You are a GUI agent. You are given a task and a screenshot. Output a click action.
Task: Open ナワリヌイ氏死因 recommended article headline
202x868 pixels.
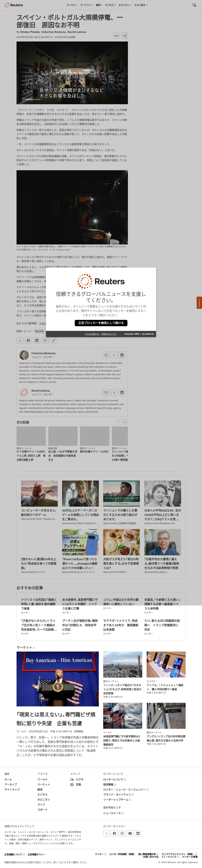click(39, 604)
